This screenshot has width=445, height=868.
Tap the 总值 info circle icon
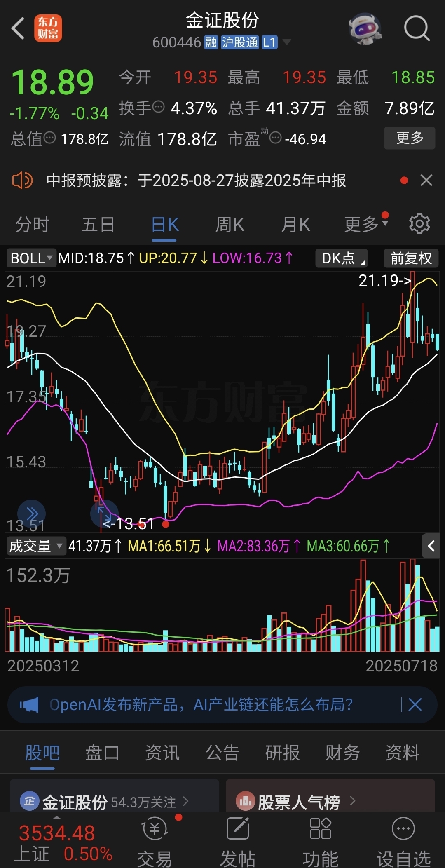[50, 138]
